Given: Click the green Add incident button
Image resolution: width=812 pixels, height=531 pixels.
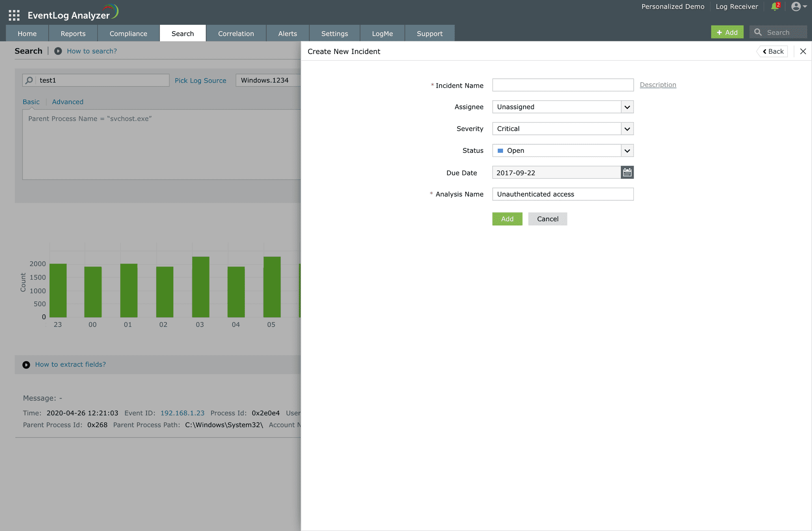Looking at the screenshot, I should [507, 219].
